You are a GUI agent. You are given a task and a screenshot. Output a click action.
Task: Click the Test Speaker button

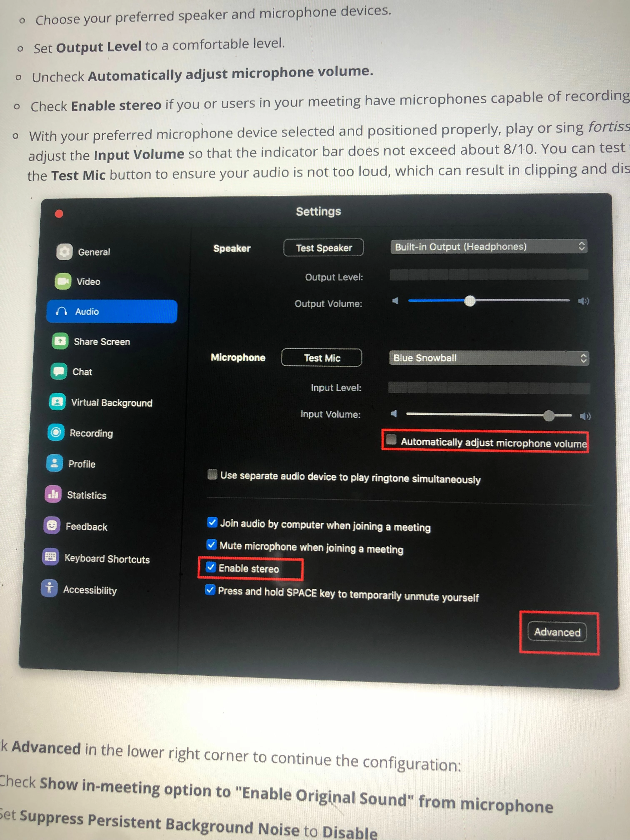pos(324,247)
